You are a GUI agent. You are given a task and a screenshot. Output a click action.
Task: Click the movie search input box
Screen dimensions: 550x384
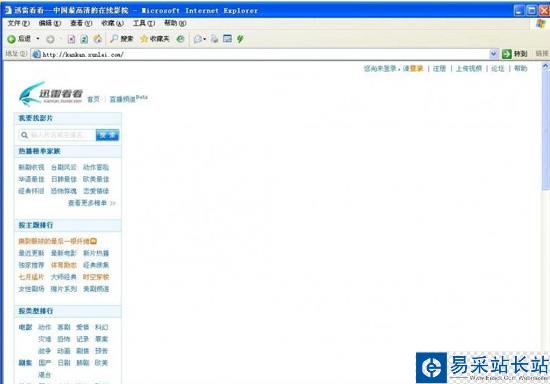(x=57, y=135)
